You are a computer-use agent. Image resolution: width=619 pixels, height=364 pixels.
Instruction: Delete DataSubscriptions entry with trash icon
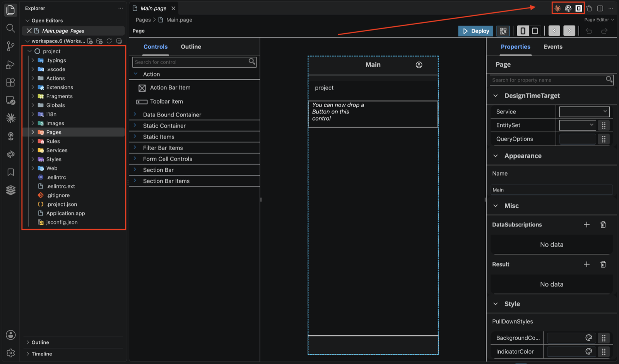[x=603, y=225]
